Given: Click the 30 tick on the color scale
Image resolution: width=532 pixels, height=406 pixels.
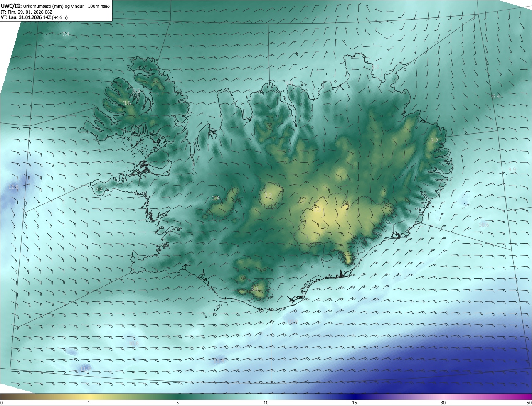Looking at the screenshot, I should point(443,403).
